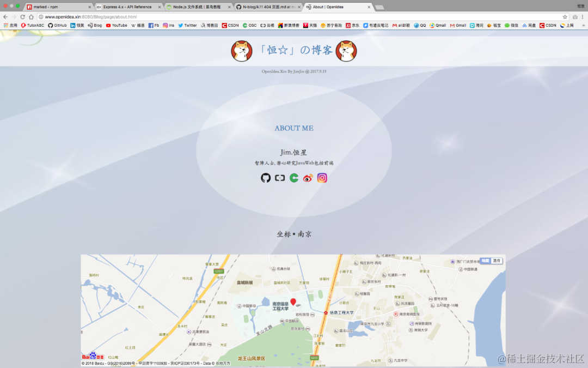Open the YouTube bookmark

(x=117, y=26)
